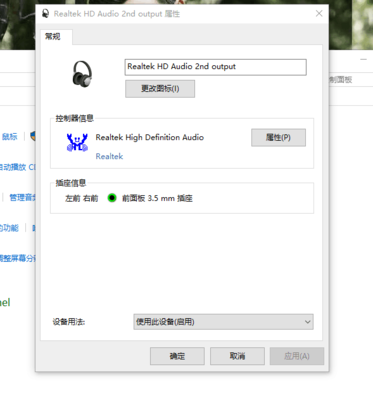The image size is (373, 400).
Task: Click the 插座信息 group label
Action: tap(71, 183)
